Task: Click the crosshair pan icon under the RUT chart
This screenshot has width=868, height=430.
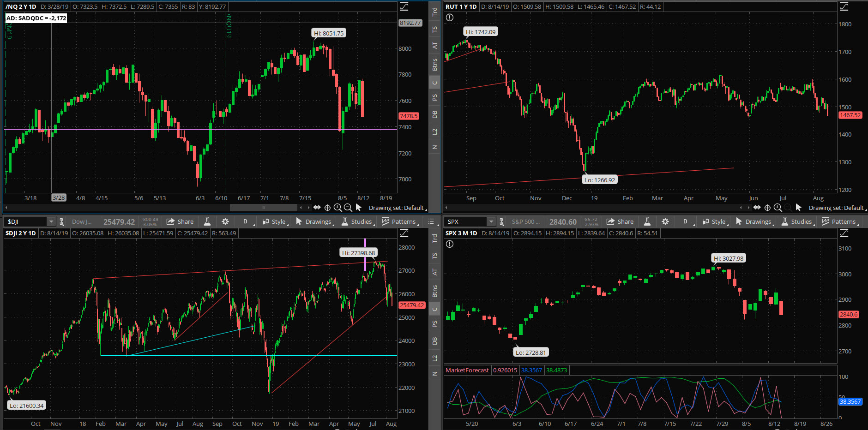Action: (x=767, y=208)
